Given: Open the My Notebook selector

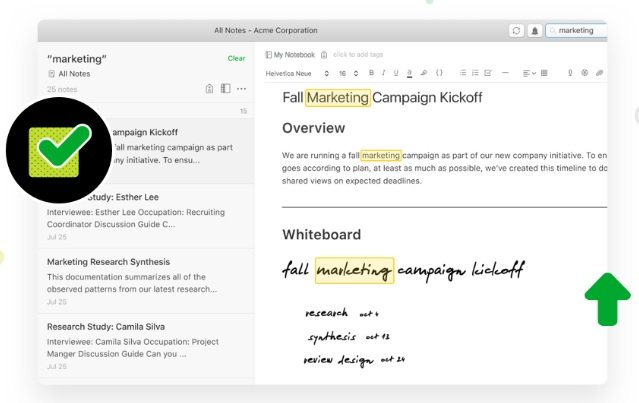Looking at the screenshot, I should [290, 55].
